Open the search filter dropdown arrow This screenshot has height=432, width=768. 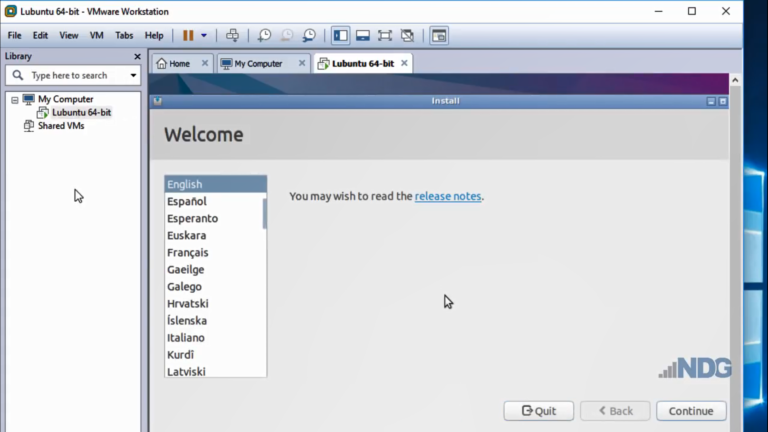133,75
